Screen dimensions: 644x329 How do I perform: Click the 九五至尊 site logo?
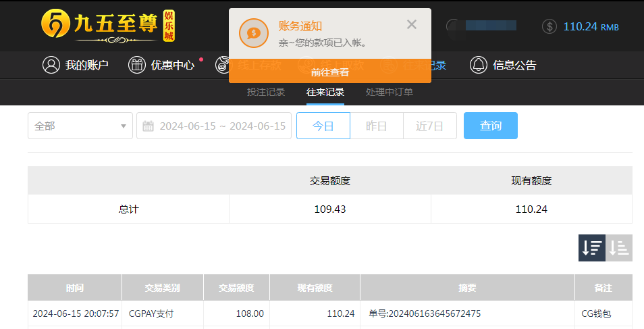click(107, 25)
